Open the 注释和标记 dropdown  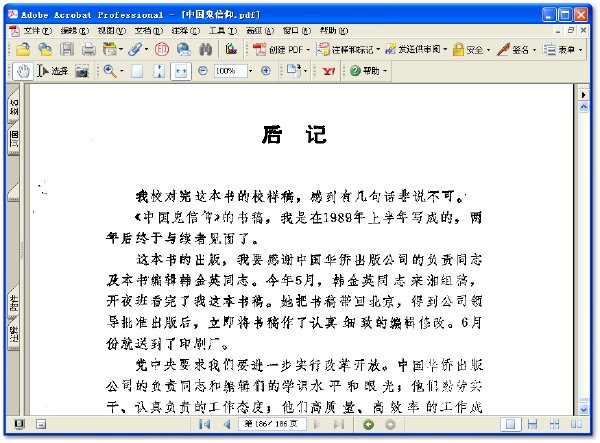pyautogui.click(x=348, y=49)
